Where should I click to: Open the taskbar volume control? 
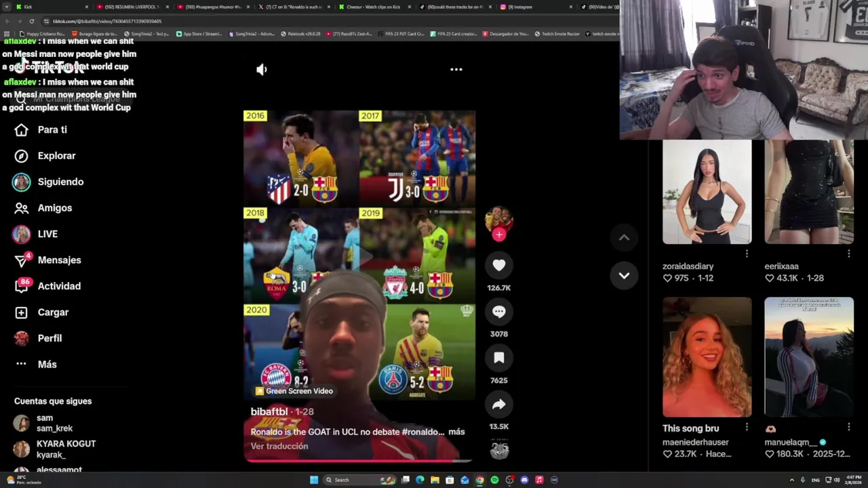837,480
